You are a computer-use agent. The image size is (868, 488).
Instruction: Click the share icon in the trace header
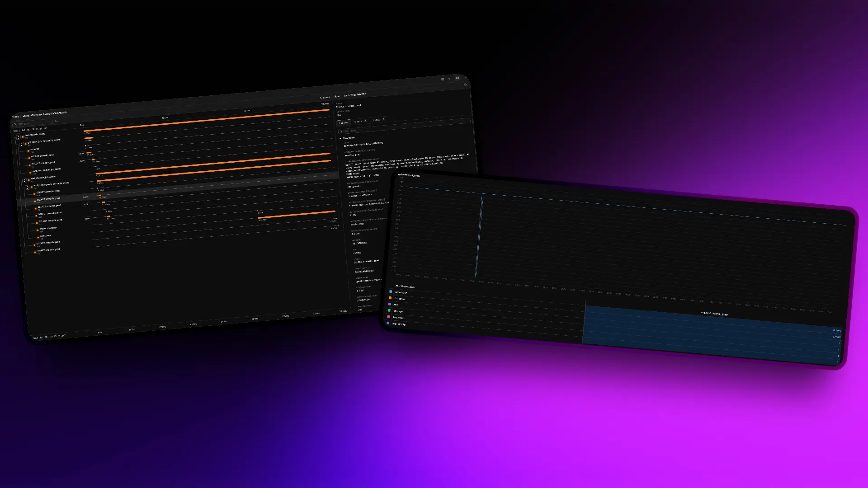[x=449, y=79]
